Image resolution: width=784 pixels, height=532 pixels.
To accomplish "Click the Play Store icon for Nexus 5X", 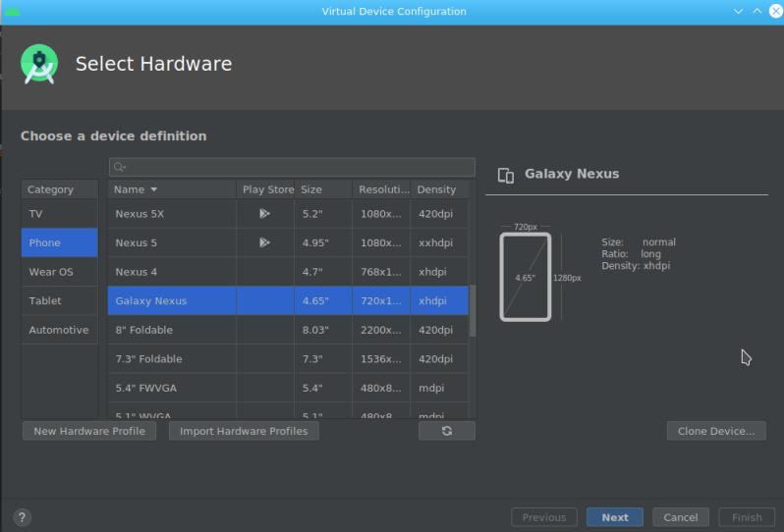I will click(x=264, y=214).
